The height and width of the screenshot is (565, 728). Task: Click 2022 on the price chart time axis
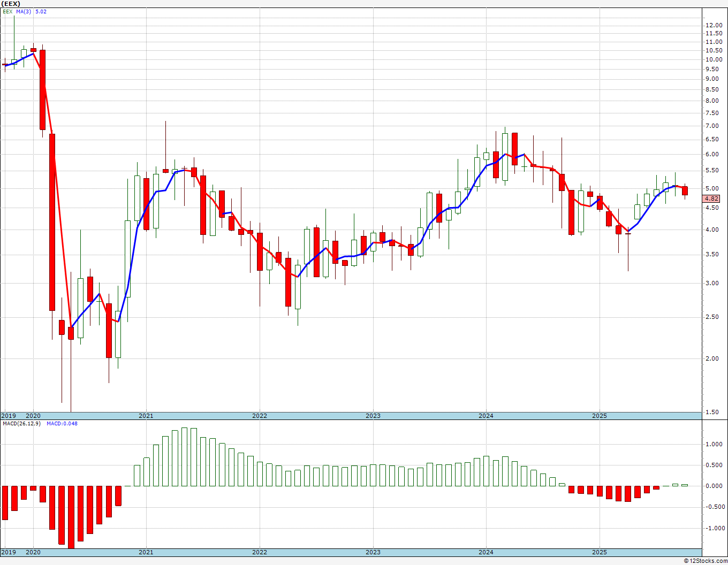click(260, 416)
